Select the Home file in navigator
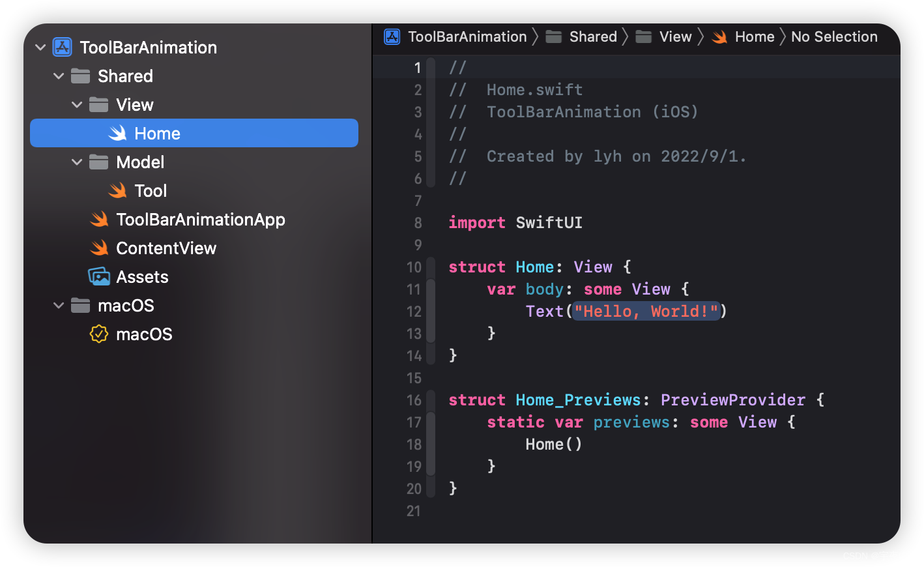Viewport: 924px width, 567px height. 194,133
